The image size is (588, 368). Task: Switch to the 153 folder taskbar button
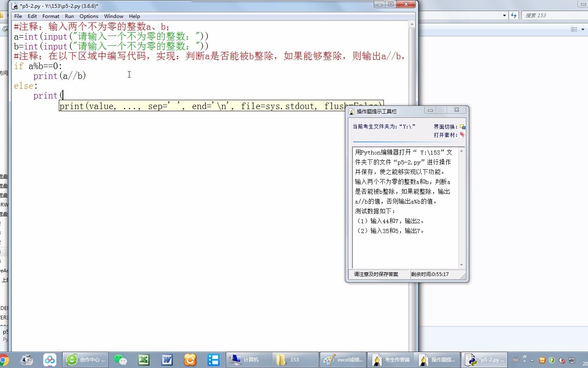296,360
